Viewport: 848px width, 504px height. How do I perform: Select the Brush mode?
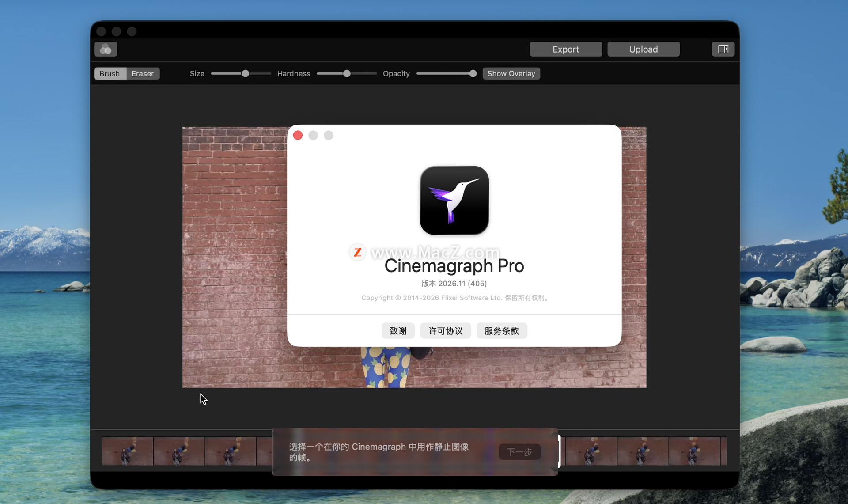point(110,73)
